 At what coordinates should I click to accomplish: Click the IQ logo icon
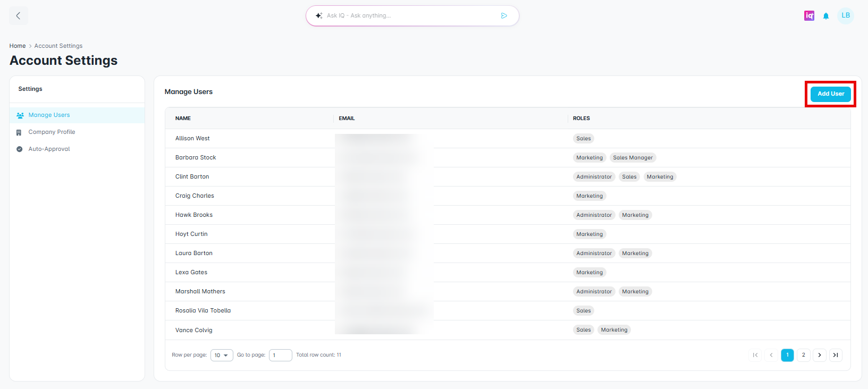point(809,16)
